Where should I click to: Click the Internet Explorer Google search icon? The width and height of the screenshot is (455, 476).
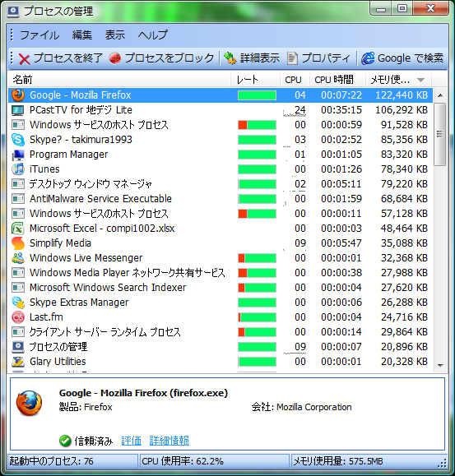coord(368,58)
